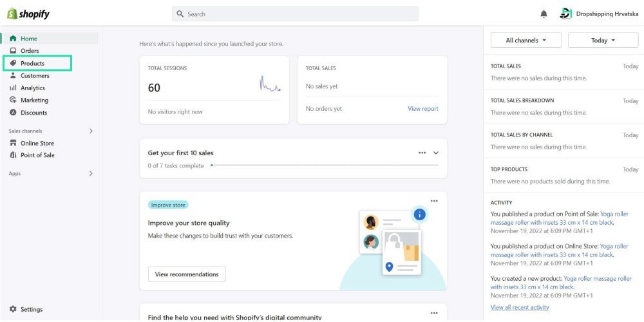Click TOTAL SALES BREAKDOWN heading
Screen dimensions: 644x322
(522, 100)
